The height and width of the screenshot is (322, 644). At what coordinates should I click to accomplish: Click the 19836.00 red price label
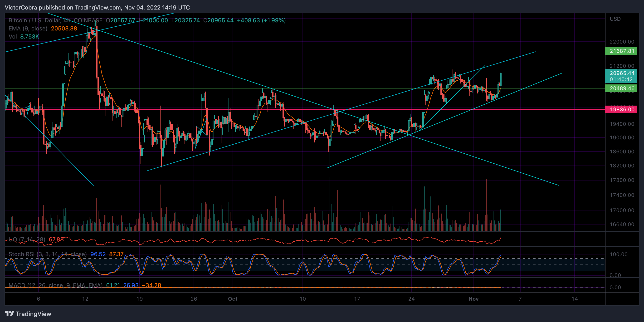coord(621,109)
